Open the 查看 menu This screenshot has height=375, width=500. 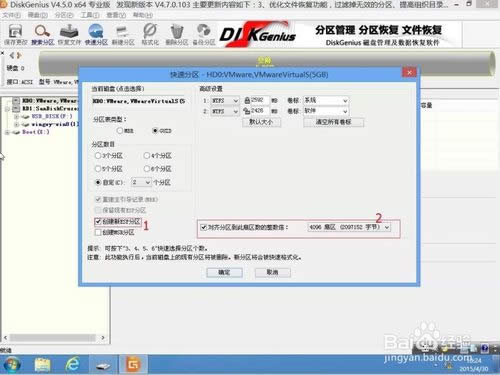116,15
